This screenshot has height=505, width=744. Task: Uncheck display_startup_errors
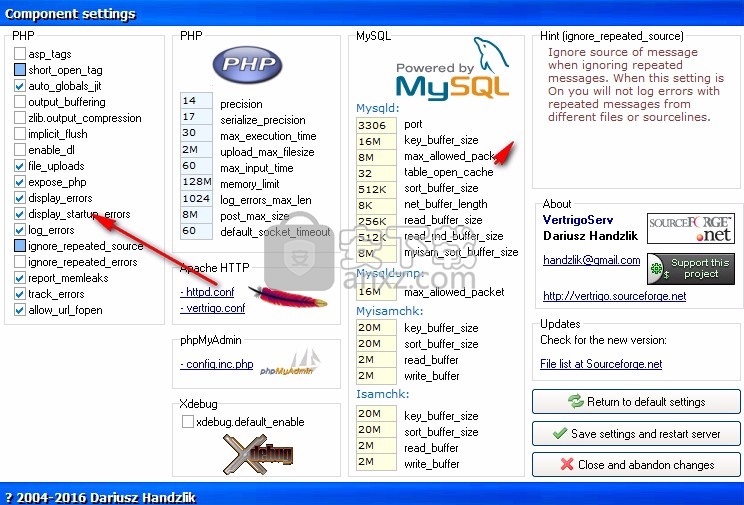coord(19,214)
